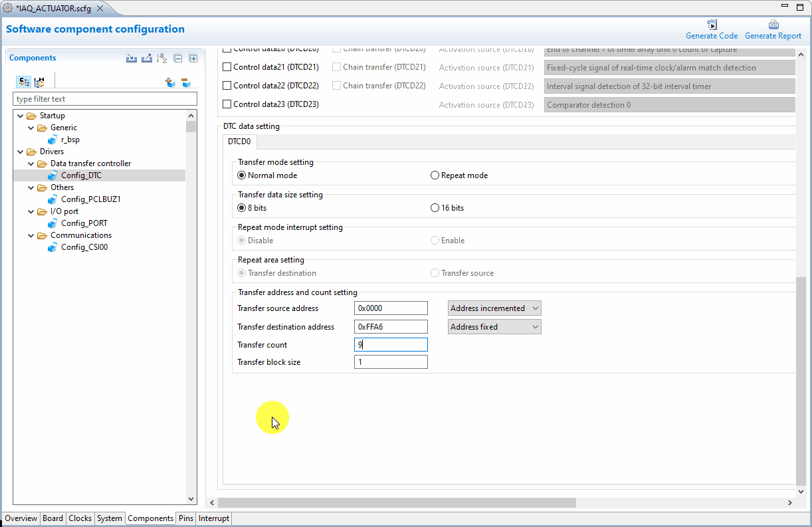812x527 pixels.
Task: Select 8 bits transfer data size
Action: pyautogui.click(x=242, y=208)
